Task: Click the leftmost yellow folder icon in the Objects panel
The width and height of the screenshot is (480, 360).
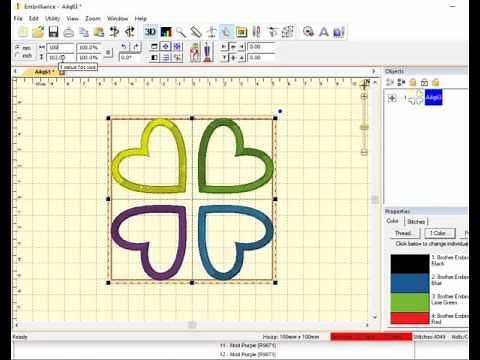Action: tap(413, 82)
